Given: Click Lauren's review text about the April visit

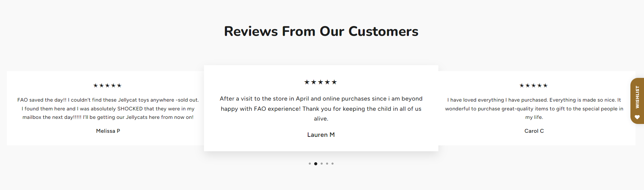Looking at the screenshot, I should 321,109.
